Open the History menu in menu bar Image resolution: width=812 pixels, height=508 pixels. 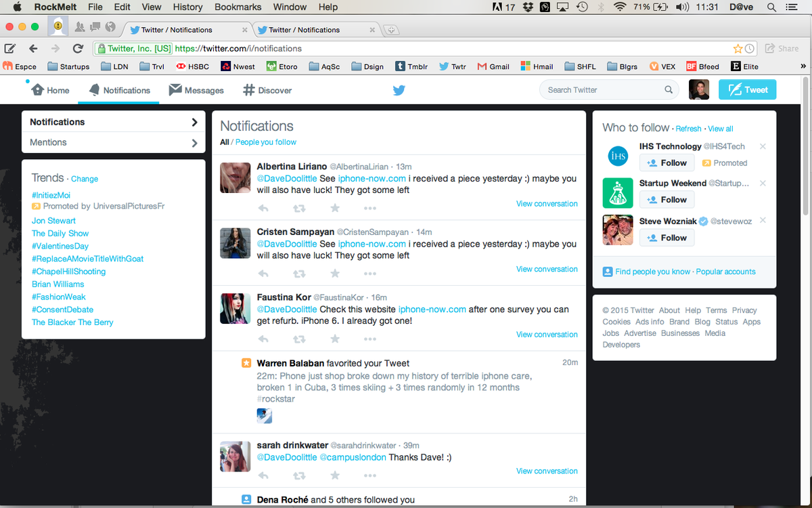click(x=187, y=7)
